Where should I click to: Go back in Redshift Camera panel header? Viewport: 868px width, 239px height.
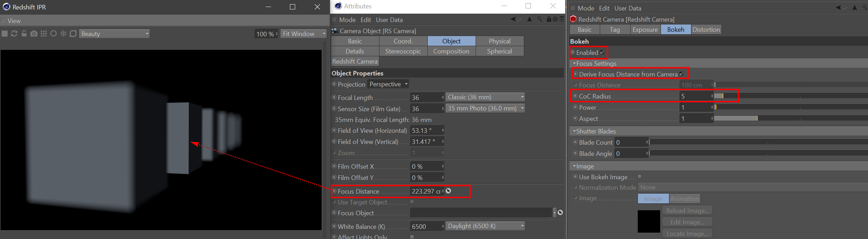(839, 8)
